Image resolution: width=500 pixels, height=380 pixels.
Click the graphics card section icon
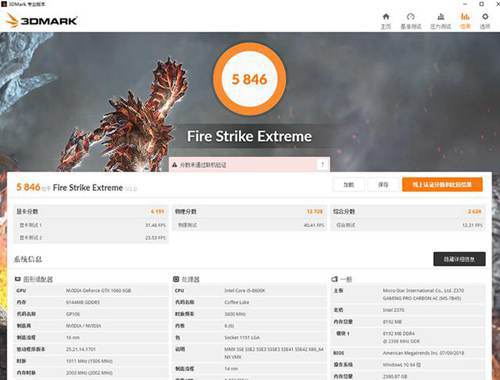click(x=18, y=279)
